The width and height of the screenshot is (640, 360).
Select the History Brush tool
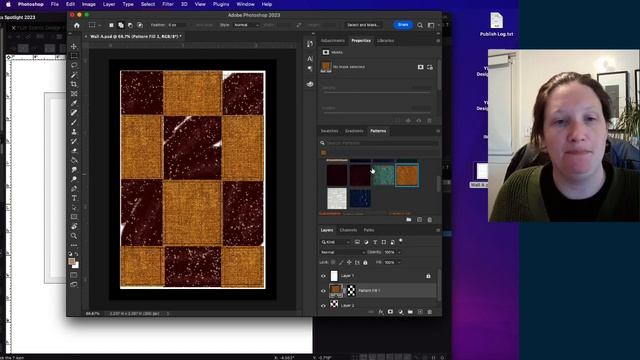click(x=74, y=141)
